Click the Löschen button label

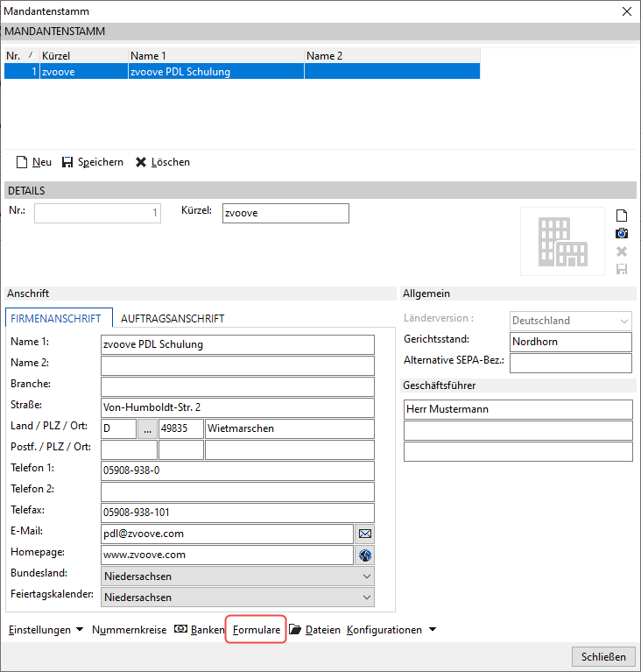[171, 162]
